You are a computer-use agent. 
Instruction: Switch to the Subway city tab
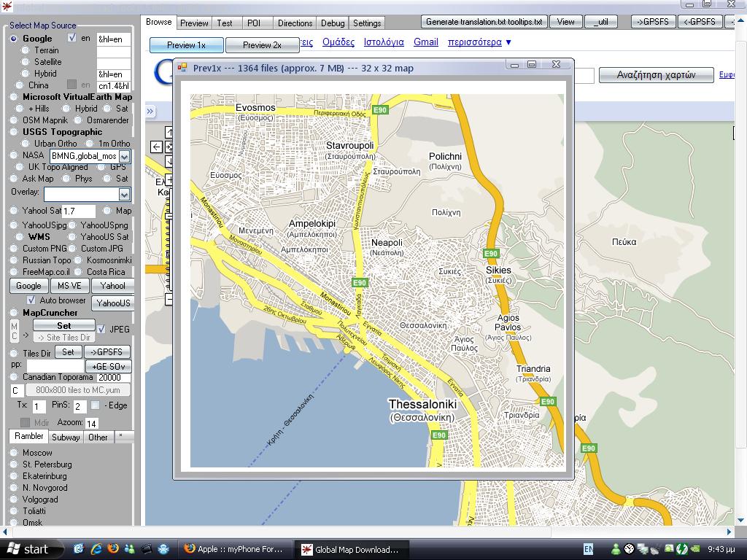point(66,437)
